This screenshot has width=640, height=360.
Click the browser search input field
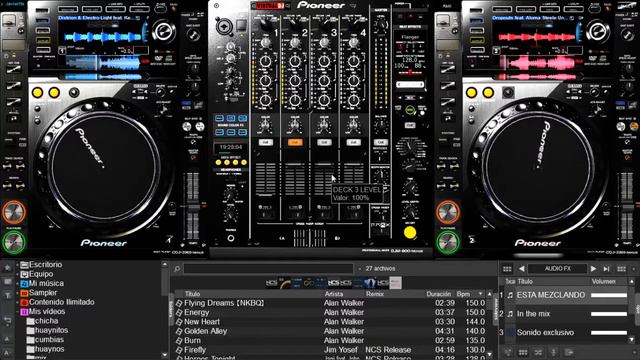coord(268,269)
